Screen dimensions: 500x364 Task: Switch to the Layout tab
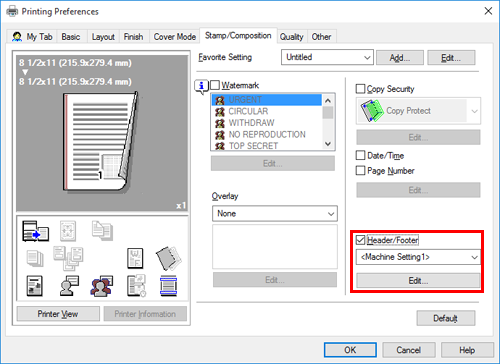tap(103, 37)
